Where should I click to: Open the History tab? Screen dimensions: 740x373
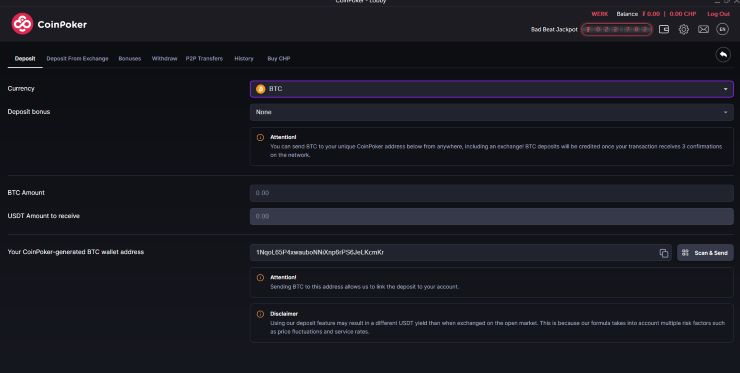tap(244, 59)
